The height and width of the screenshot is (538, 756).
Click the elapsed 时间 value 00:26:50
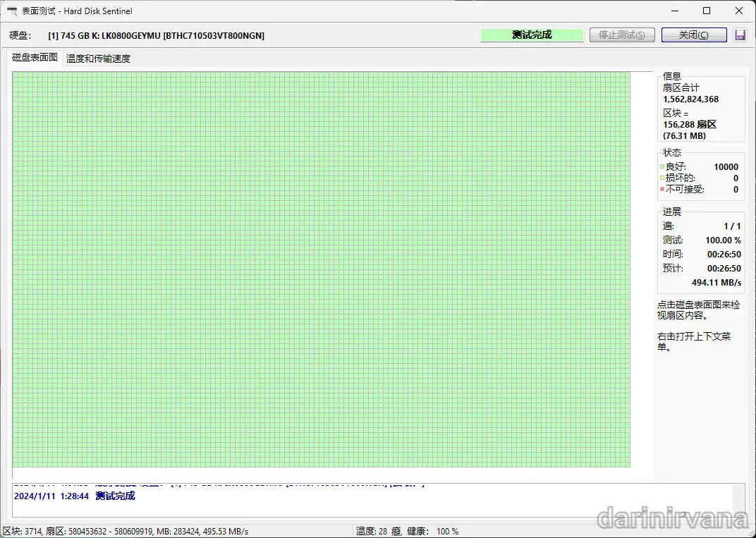click(x=724, y=254)
